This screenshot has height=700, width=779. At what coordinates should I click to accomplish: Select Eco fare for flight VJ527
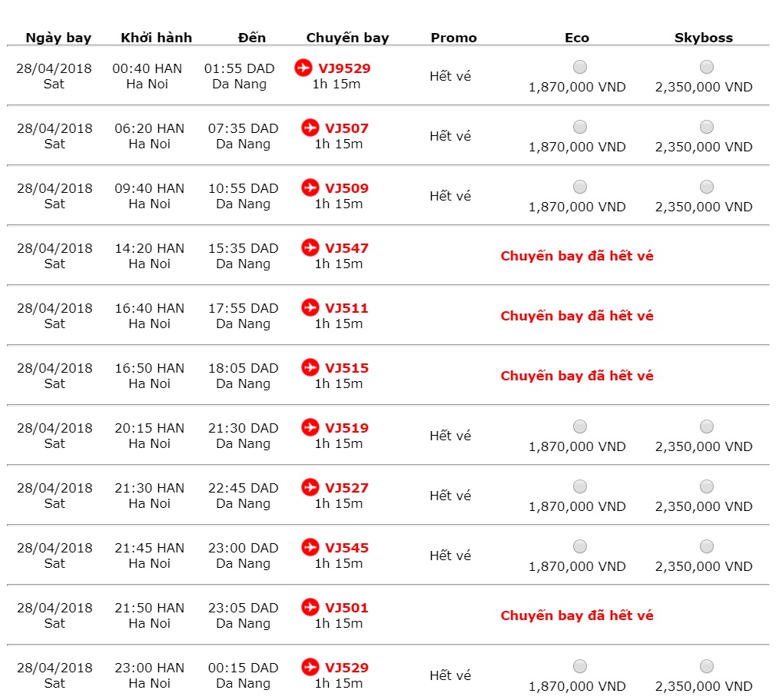tap(580, 486)
